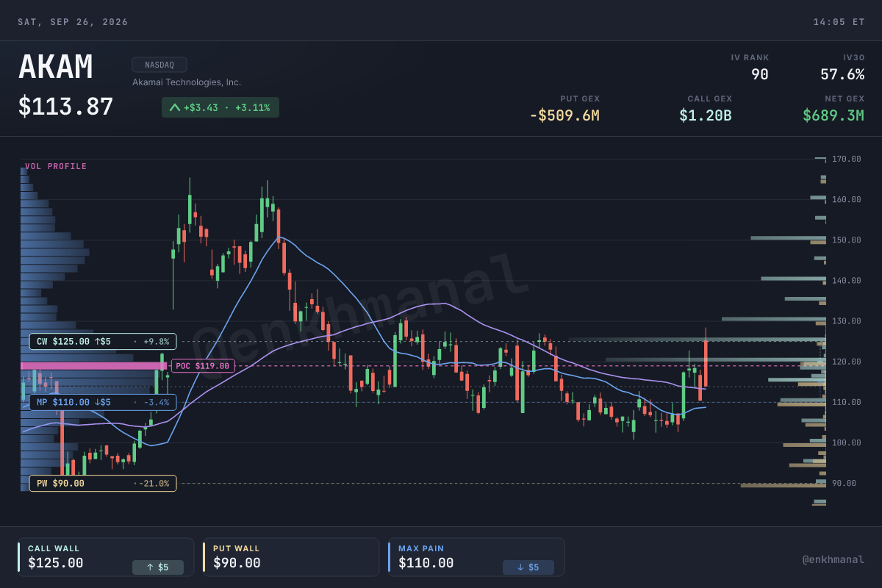Click the 170.00 price axis label
The height and width of the screenshot is (588, 882).
[846, 159]
